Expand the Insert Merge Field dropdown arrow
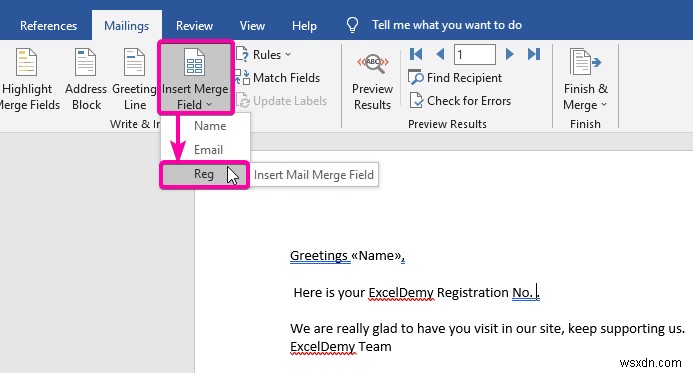 209,105
